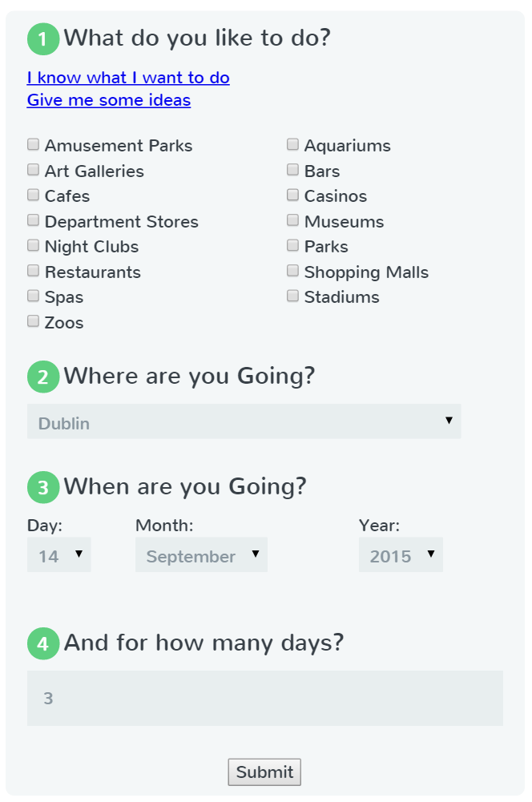The height and width of the screenshot is (802, 532).
Task: Tick the Bars checkbox
Action: click(293, 170)
